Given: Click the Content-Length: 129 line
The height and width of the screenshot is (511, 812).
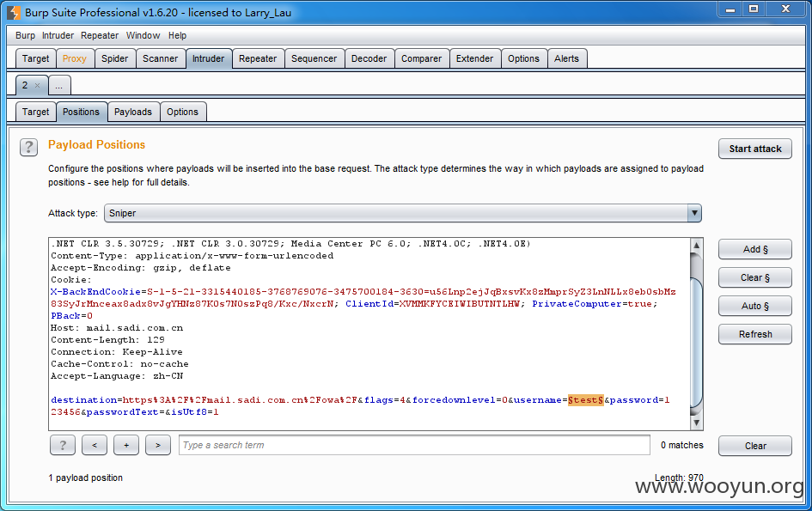Looking at the screenshot, I should 107,339.
